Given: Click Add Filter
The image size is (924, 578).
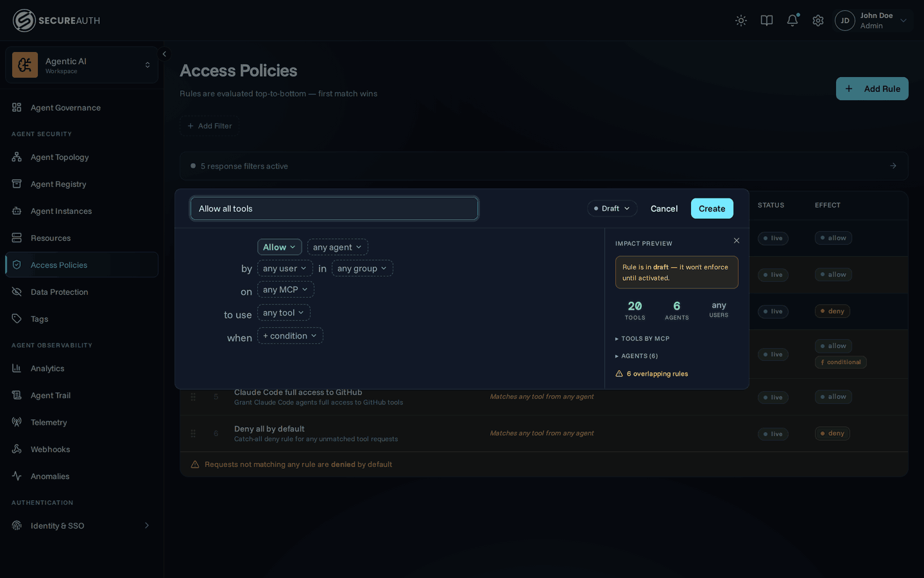Looking at the screenshot, I should (209, 126).
